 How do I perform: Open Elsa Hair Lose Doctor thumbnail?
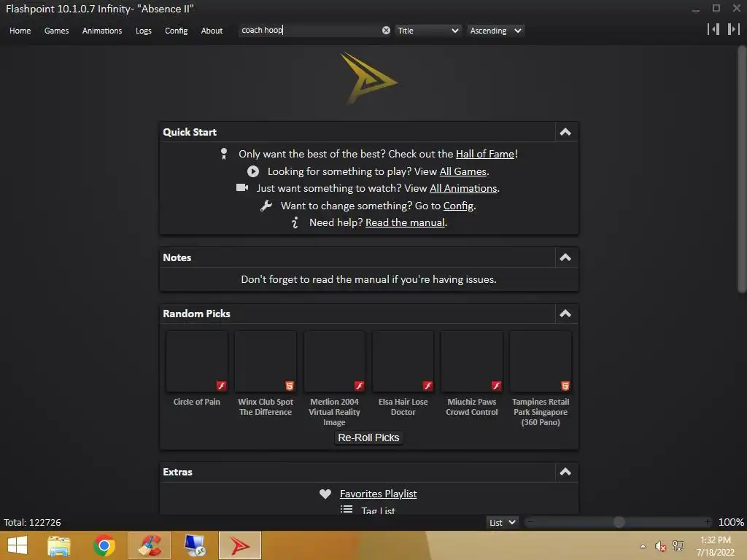(x=403, y=362)
